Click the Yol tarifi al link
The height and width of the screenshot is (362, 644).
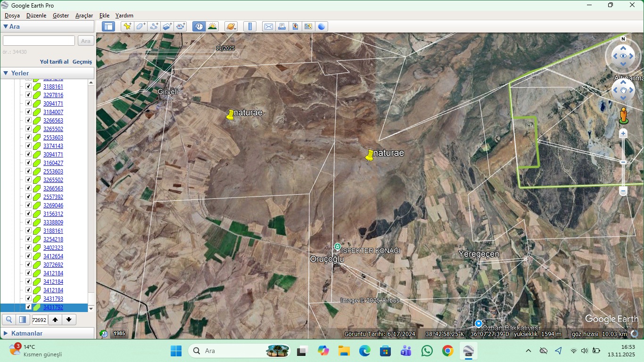(54, 62)
